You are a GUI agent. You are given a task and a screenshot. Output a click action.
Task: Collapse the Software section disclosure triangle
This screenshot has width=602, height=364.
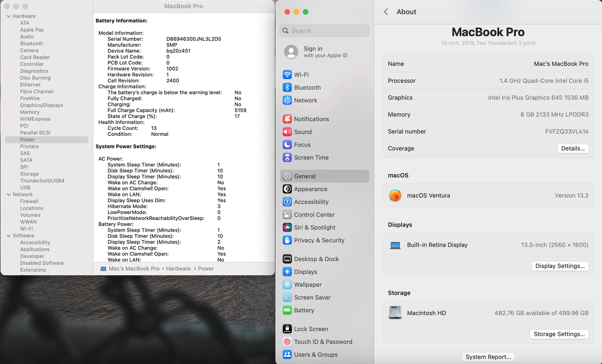coord(8,235)
